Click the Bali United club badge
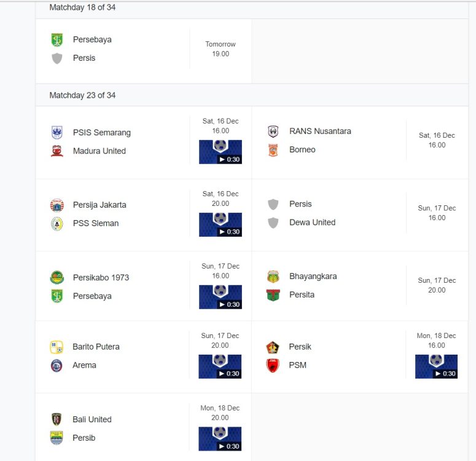Viewport: 476px width, 461px height. 57,419
